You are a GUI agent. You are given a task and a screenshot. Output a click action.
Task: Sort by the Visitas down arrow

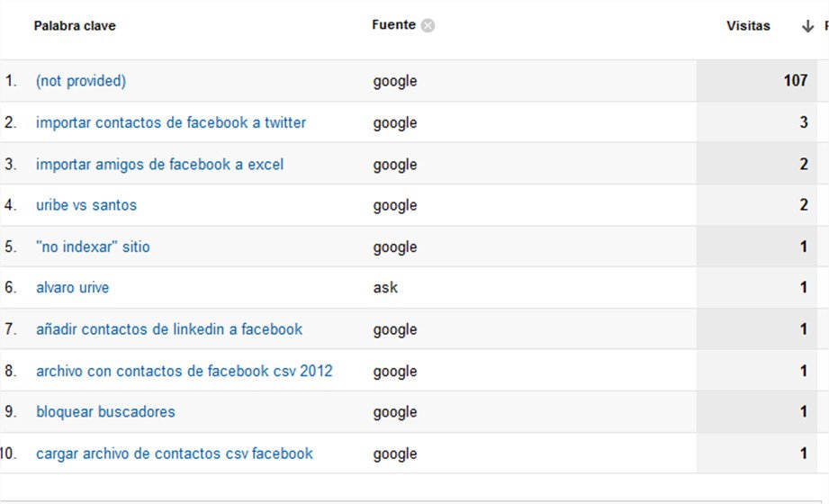[807, 26]
